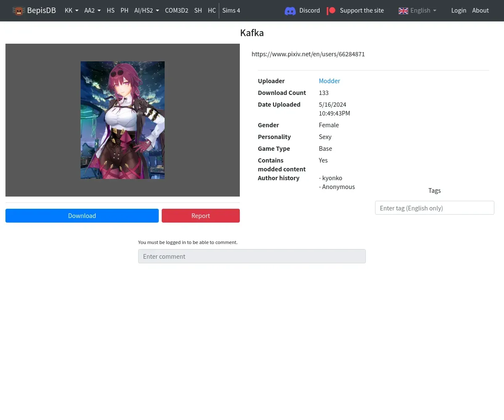Go to the Login page
Viewport: 504px width, 420px height.
(459, 10)
